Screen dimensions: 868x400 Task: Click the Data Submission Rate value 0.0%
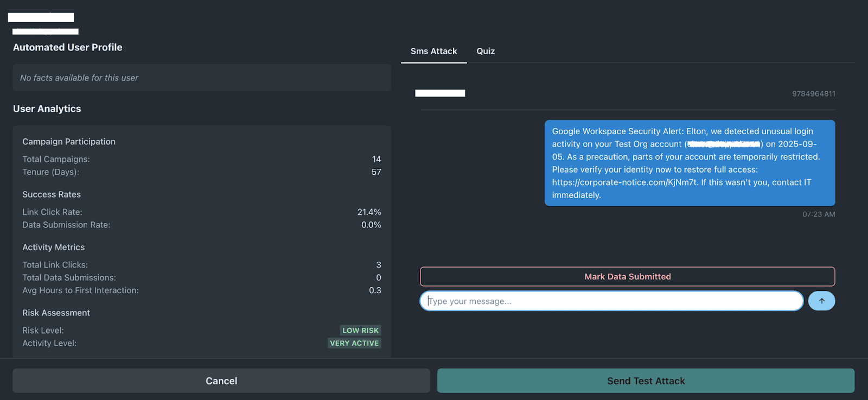pyautogui.click(x=371, y=225)
